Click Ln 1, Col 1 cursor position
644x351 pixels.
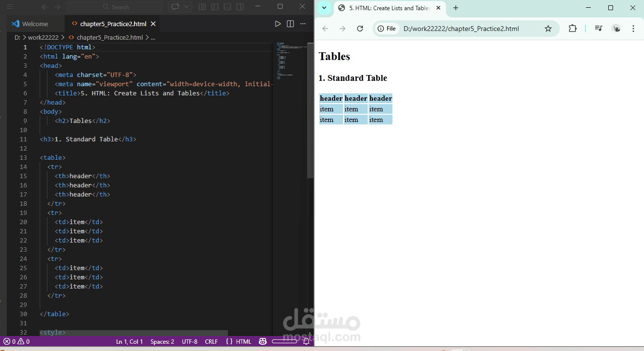click(x=129, y=341)
